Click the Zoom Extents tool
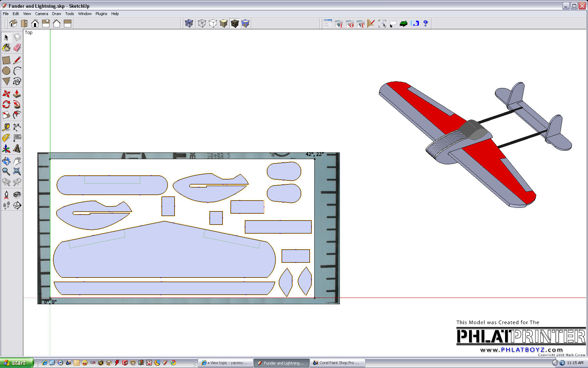The width and height of the screenshot is (588, 368). [x=17, y=171]
